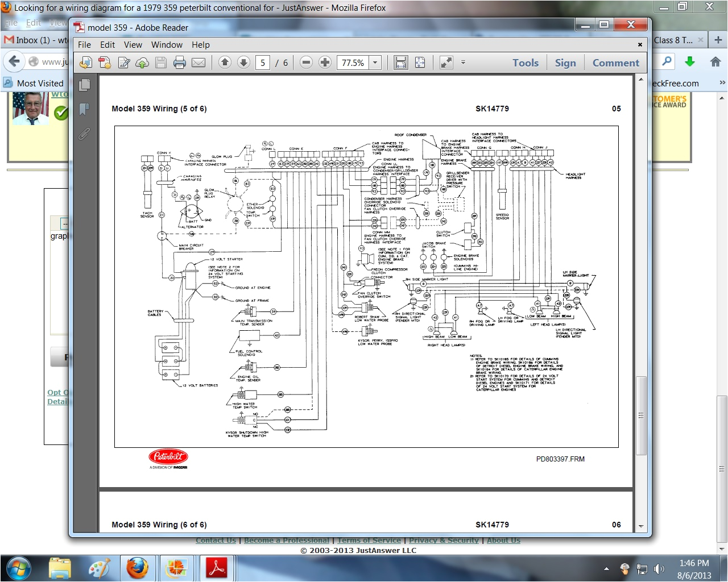Follow the Terms of Service link

click(369, 540)
